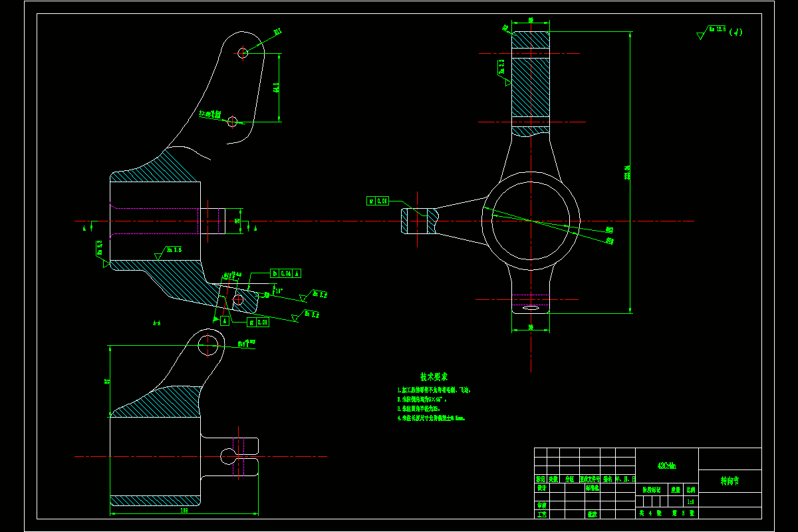Click the 0.04 tolerance frame value
This screenshot has height=532, width=798.
[286, 273]
